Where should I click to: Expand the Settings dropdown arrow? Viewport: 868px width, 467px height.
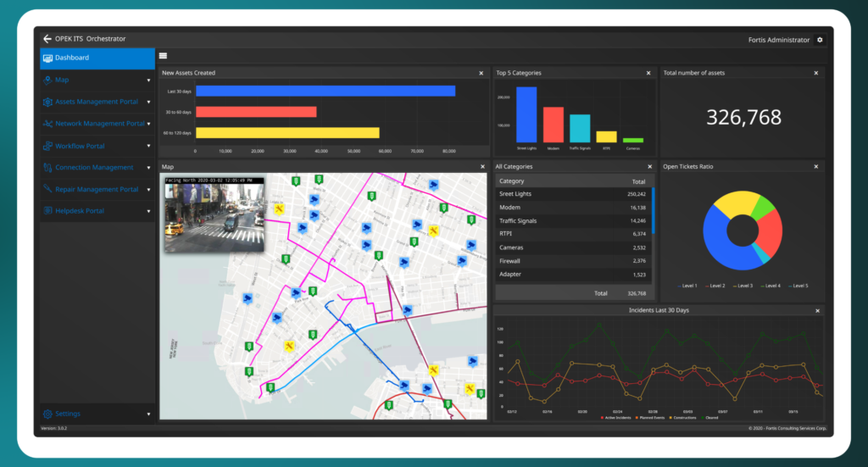[148, 414]
